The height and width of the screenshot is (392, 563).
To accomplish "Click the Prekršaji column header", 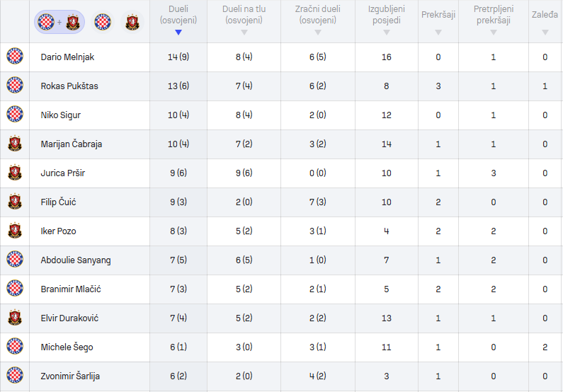I will point(438,15).
